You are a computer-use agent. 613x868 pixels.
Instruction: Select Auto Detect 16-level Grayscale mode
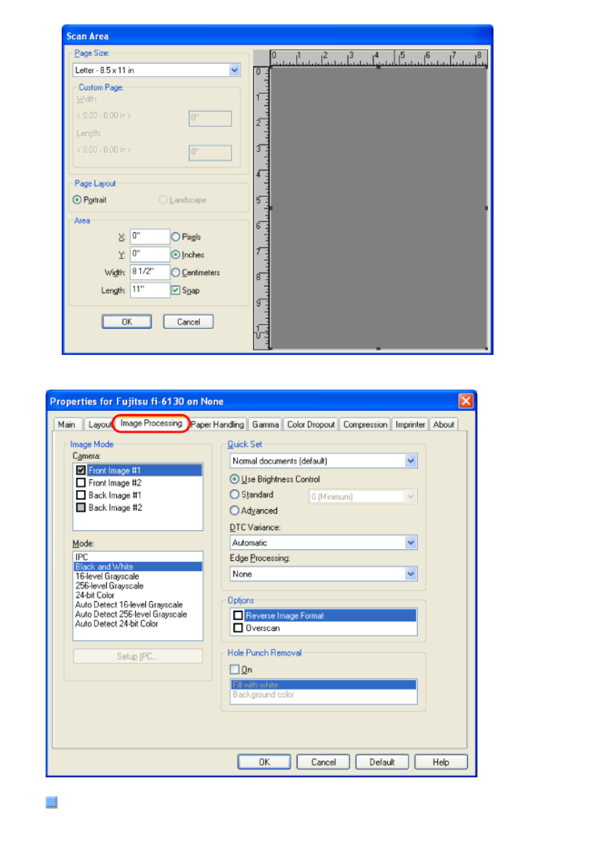point(138,604)
